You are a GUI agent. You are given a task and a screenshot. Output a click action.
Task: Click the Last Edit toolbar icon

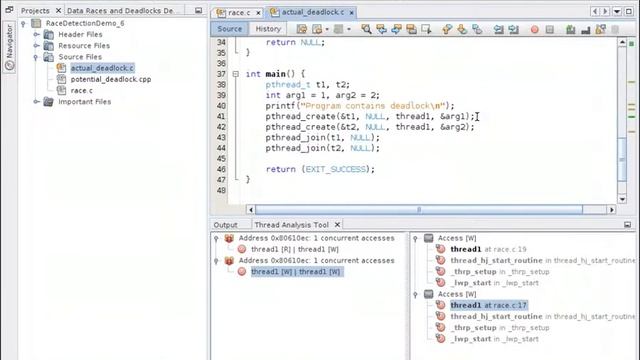(x=302, y=29)
